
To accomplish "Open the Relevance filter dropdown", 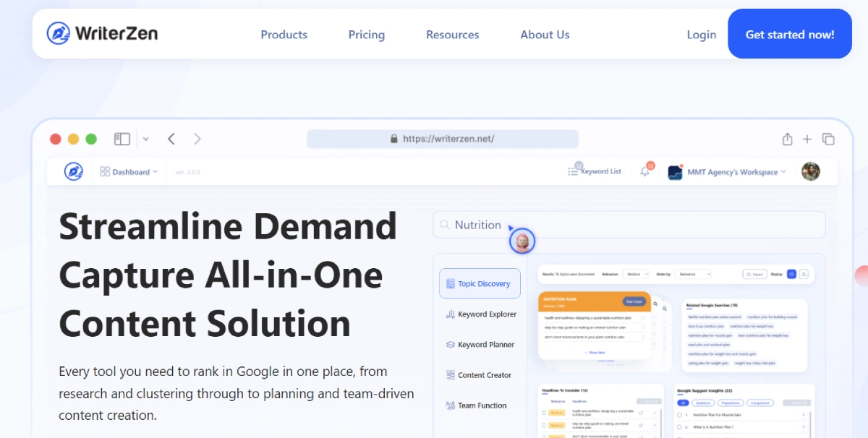I will pyautogui.click(x=635, y=275).
